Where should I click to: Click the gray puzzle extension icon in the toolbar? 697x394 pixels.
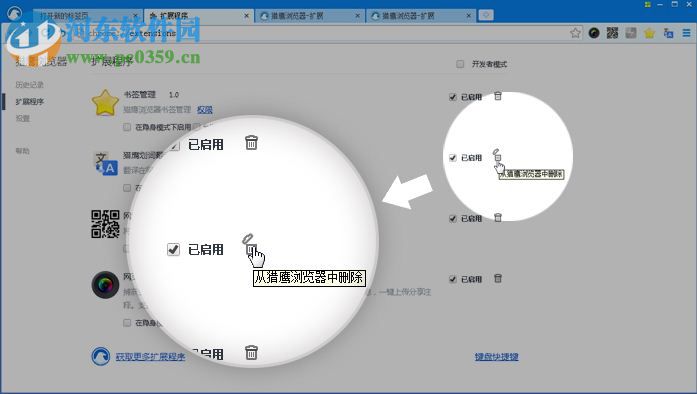631,33
